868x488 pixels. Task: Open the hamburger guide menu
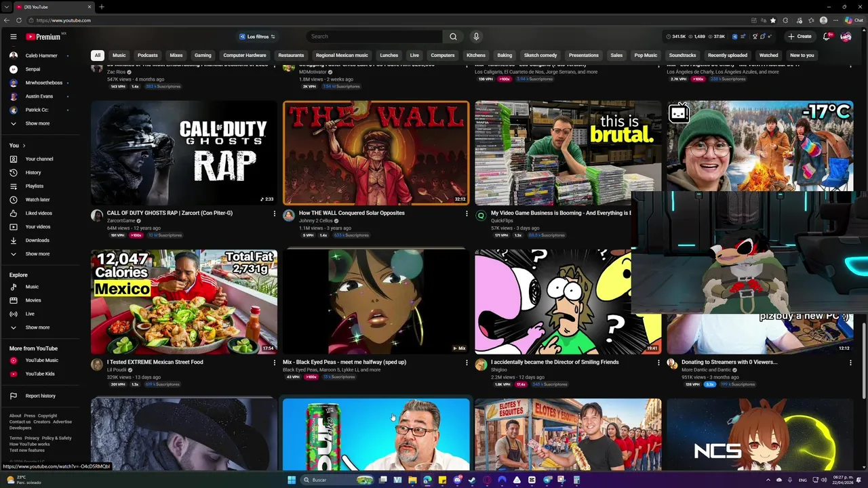(13, 37)
